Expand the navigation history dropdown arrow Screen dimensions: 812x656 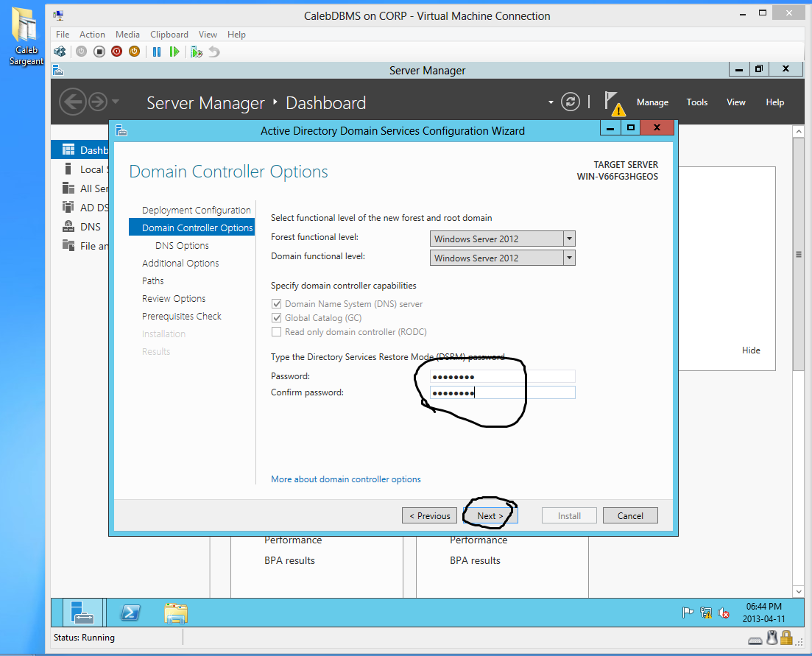click(x=116, y=102)
